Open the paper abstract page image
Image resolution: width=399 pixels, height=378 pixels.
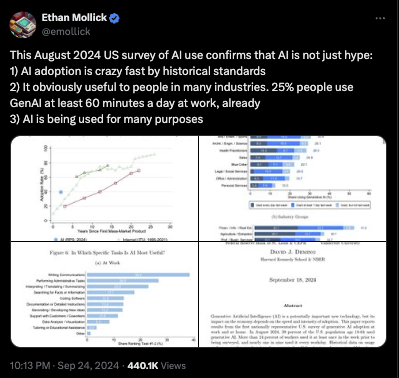(x=293, y=295)
